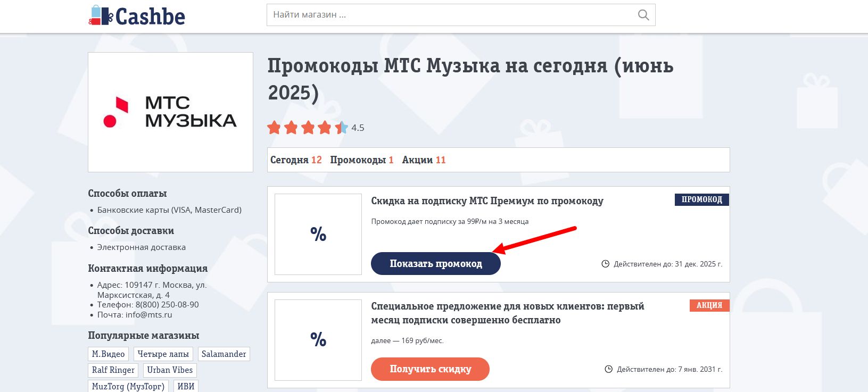
Task: Select the Сегодня 12 tab
Action: [x=296, y=160]
